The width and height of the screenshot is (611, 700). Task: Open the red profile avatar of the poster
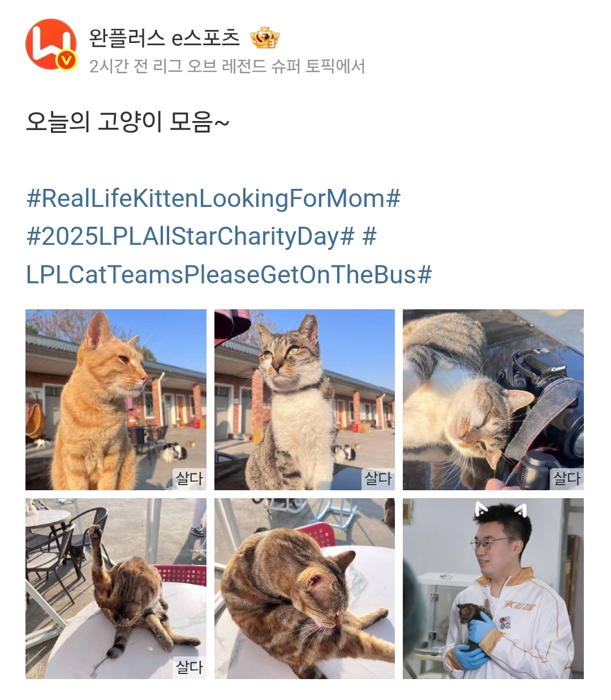click(51, 44)
